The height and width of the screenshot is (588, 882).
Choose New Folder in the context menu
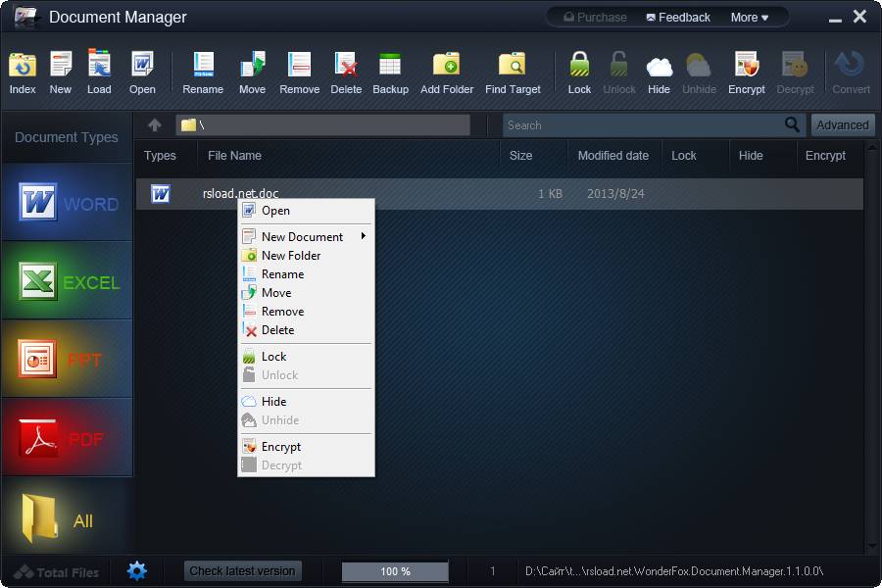pos(307,256)
